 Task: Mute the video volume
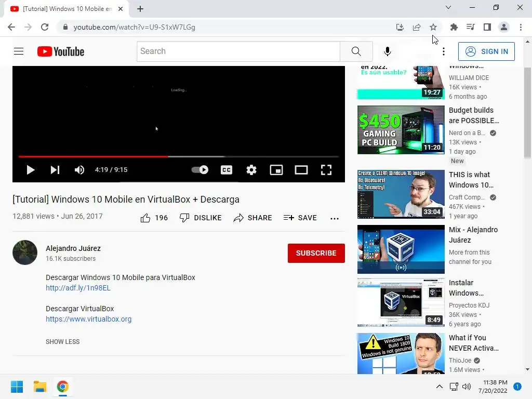pyautogui.click(x=79, y=170)
